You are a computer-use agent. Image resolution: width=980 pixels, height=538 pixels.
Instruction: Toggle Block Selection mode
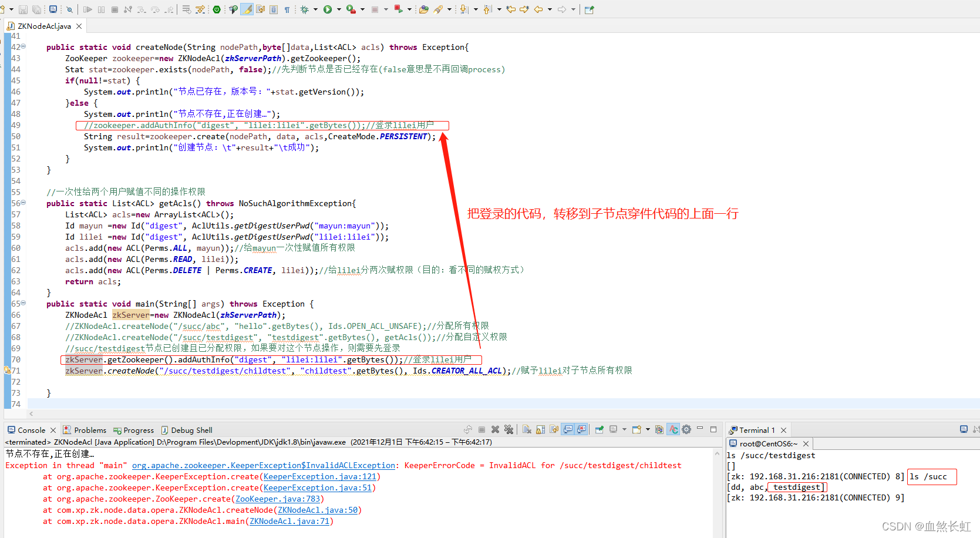coord(274,9)
